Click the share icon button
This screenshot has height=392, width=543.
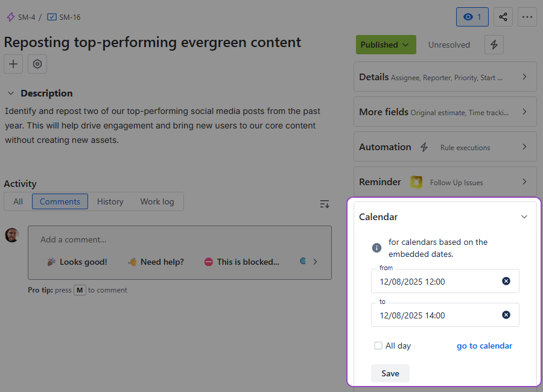(x=503, y=17)
